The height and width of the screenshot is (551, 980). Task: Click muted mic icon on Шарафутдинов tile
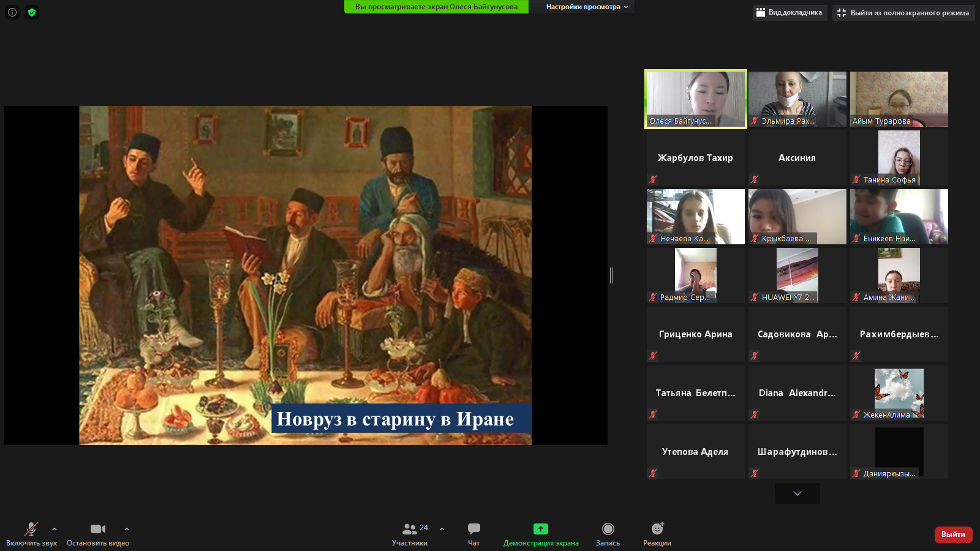(x=755, y=473)
